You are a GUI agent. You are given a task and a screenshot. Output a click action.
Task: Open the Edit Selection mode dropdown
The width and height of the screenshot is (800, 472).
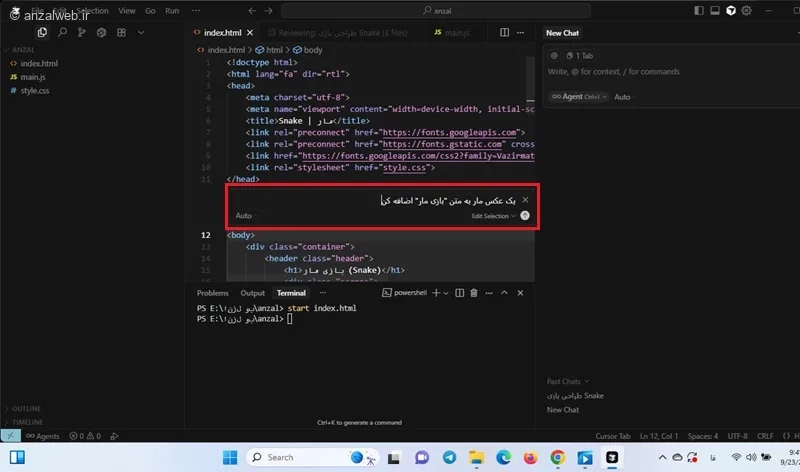[x=493, y=216]
